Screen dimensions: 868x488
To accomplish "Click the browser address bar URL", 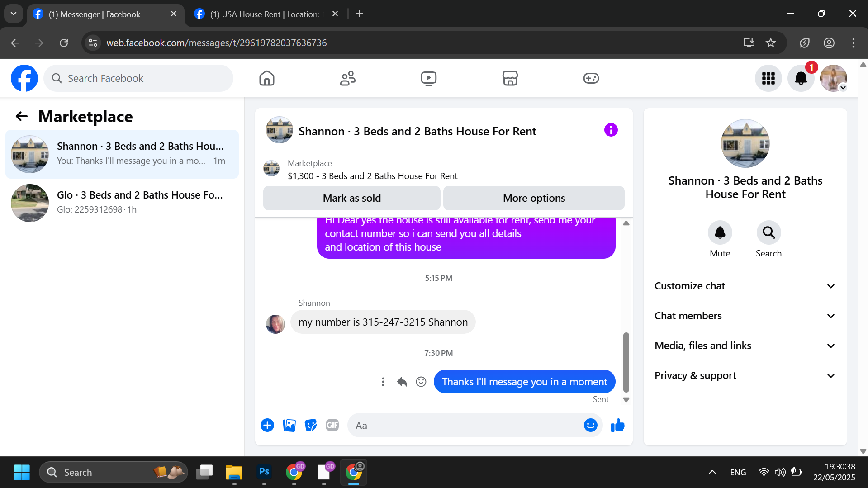I will click(x=216, y=43).
